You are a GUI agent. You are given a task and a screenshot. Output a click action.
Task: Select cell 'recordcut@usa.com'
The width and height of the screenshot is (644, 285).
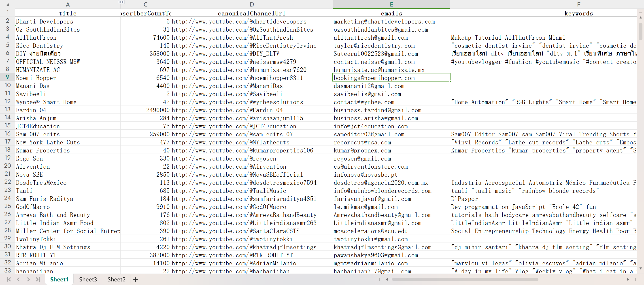391,142
